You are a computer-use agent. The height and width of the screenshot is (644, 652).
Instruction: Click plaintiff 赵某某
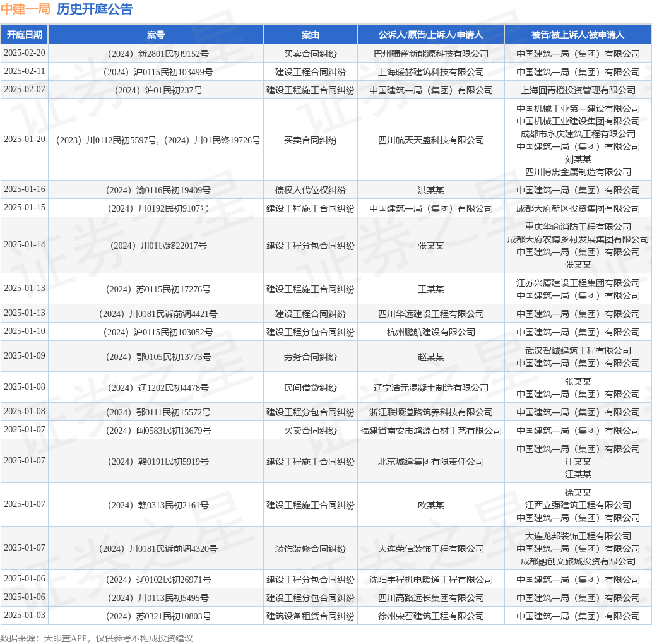point(431,357)
